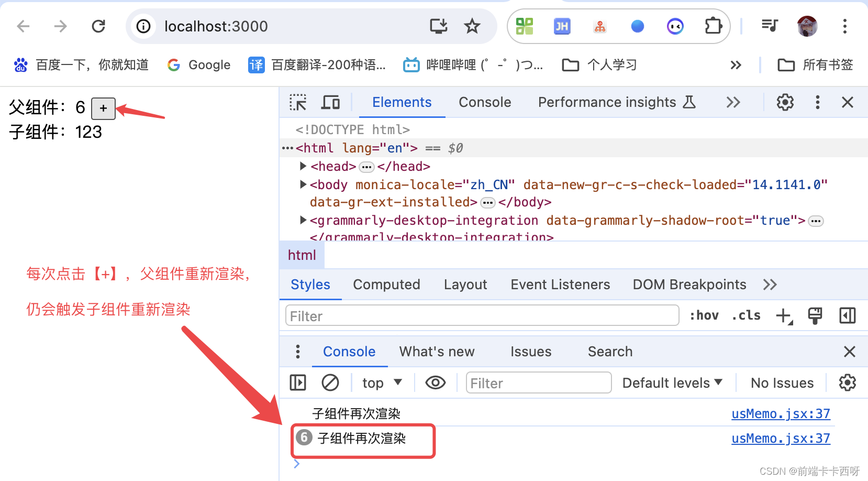868x481 pixels.
Task: View site information icon
Action: [x=143, y=26]
